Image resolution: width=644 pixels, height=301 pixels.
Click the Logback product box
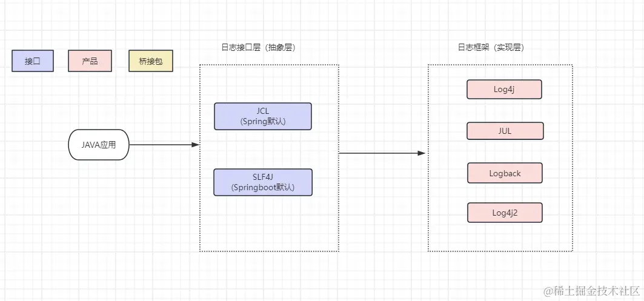tap(505, 173)
